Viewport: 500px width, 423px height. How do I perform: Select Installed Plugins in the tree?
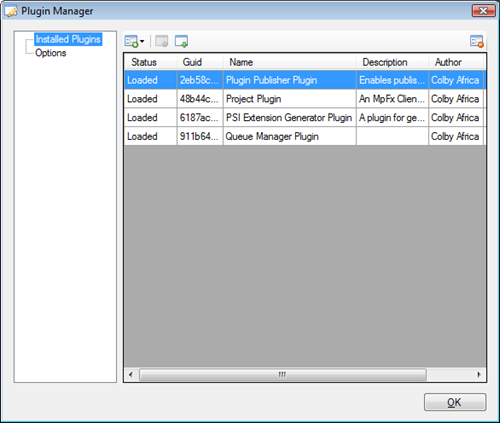click(x=68, y=39)
